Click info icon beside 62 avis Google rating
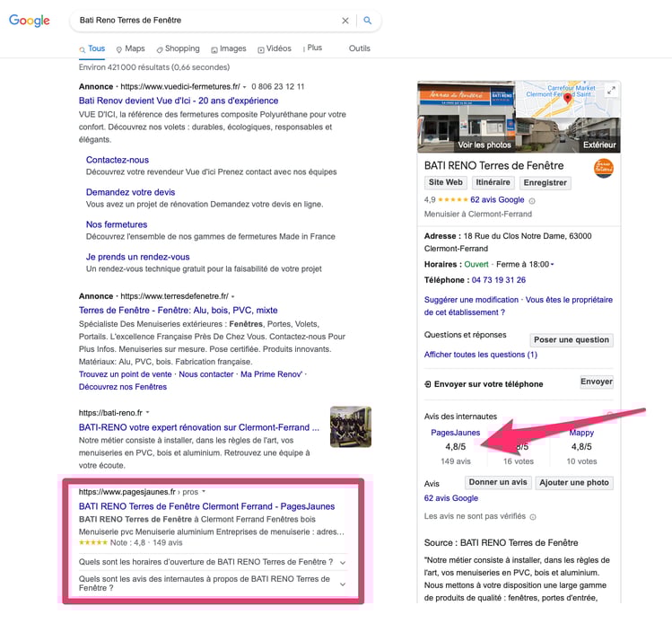This screenshot has height=623, width=672. [532, 200]
